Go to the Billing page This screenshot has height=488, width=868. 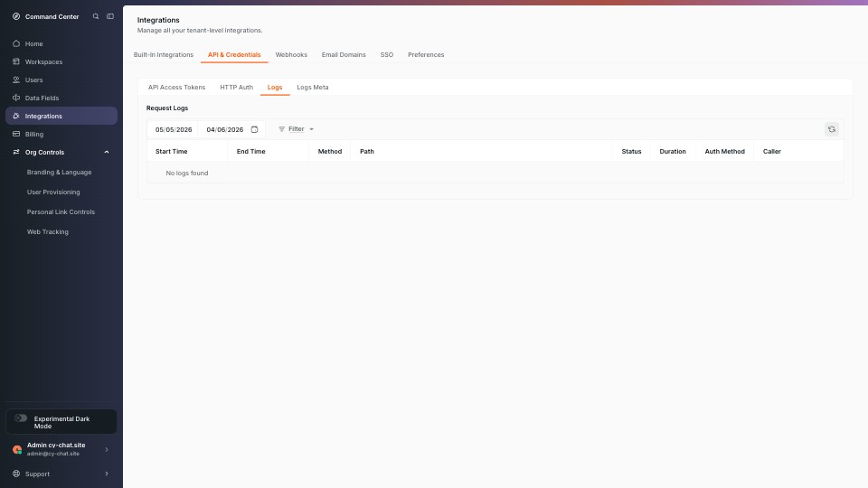33,135
